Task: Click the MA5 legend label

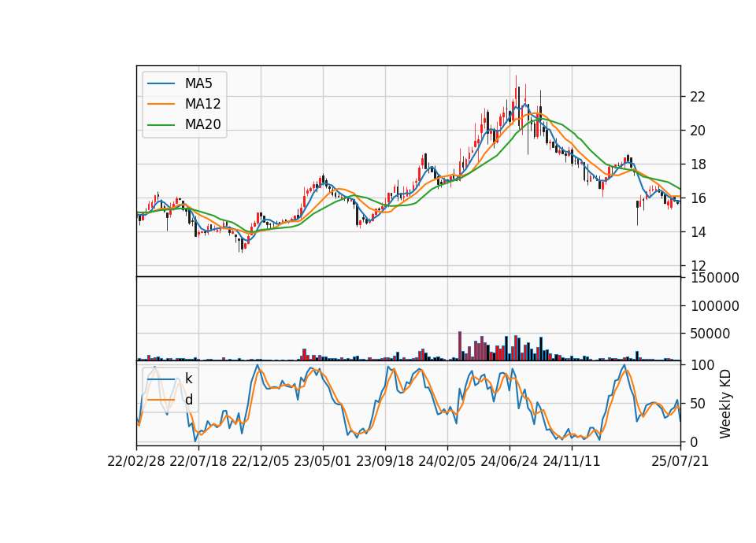Action: [x=198, y=83]
